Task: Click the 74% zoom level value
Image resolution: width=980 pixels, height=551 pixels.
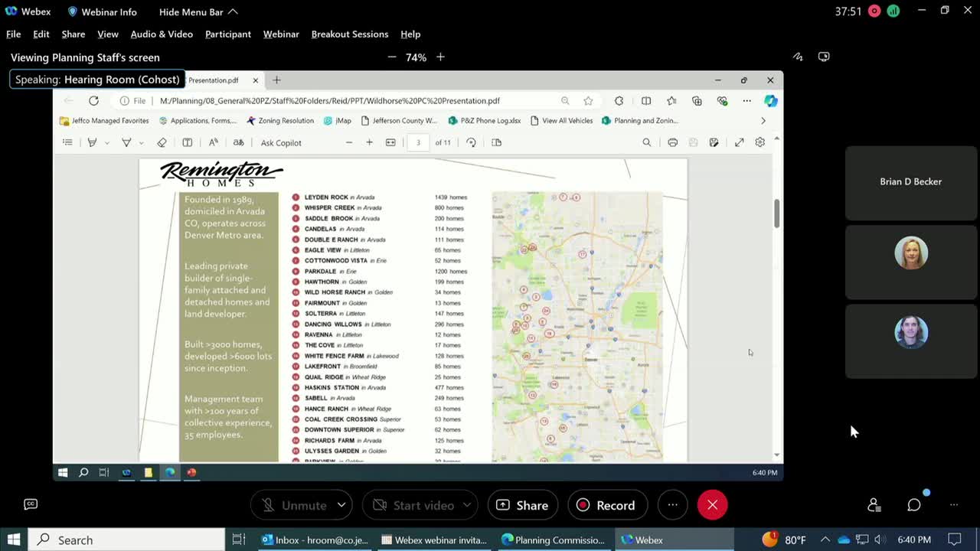Action: click(416, 57)
